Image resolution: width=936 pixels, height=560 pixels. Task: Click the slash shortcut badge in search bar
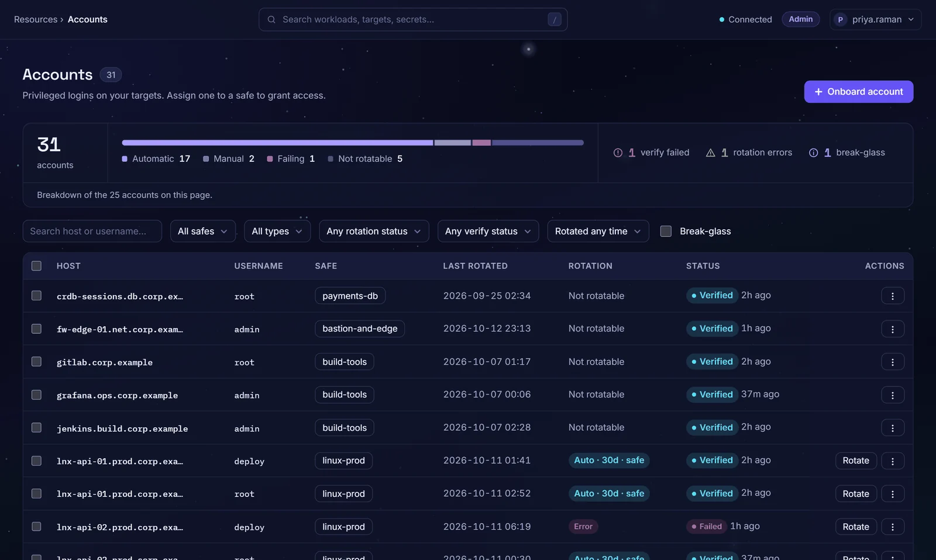pos(555,19)
